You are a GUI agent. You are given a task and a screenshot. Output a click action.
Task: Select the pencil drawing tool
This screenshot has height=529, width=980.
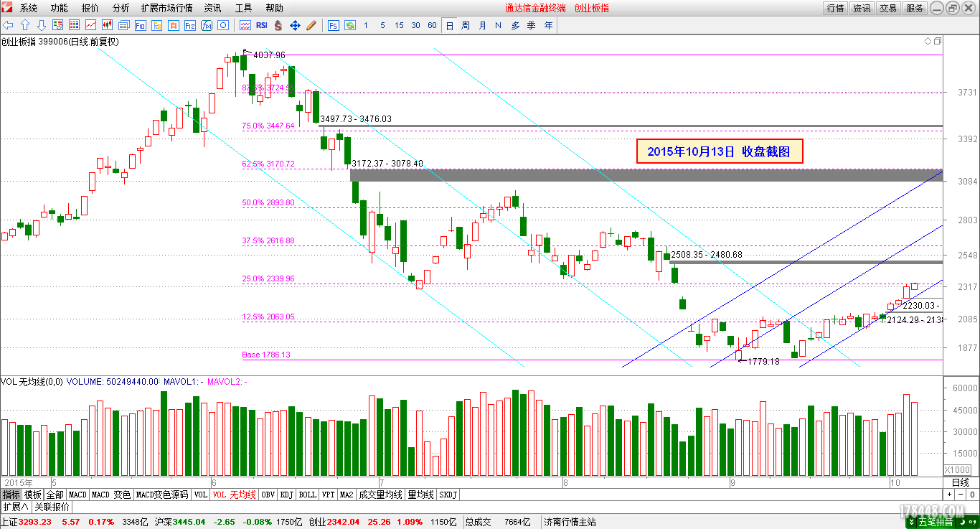click(311, 25)
